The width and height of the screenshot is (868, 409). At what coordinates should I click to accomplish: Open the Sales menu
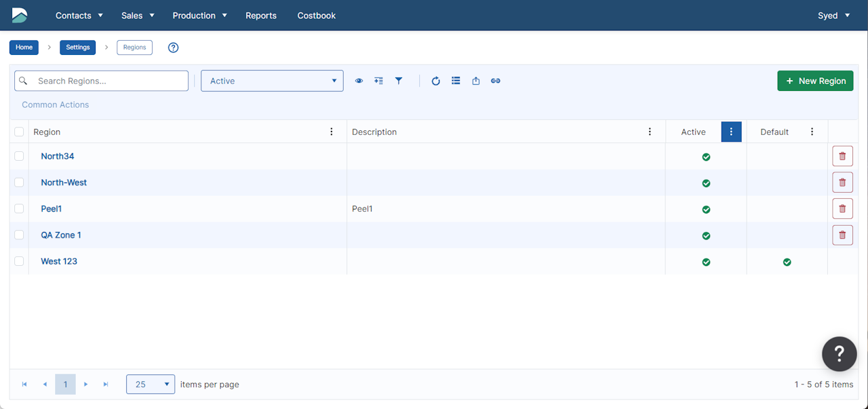138,16
